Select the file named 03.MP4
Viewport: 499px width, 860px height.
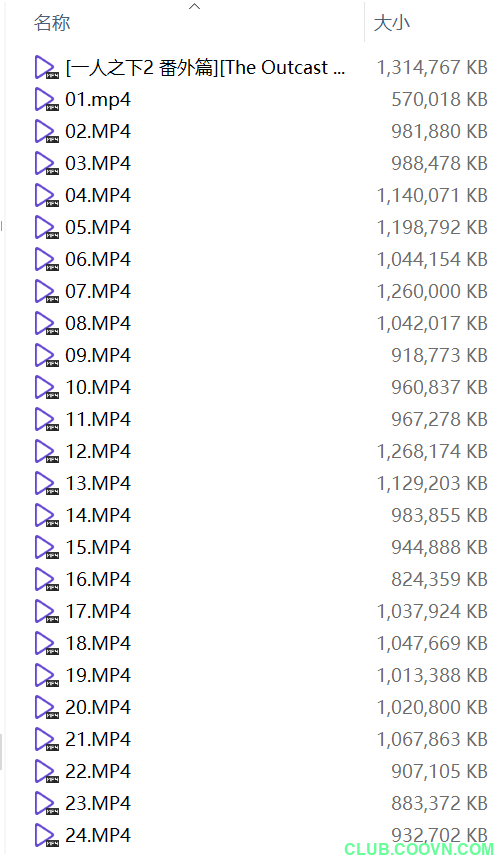[98, 163]
